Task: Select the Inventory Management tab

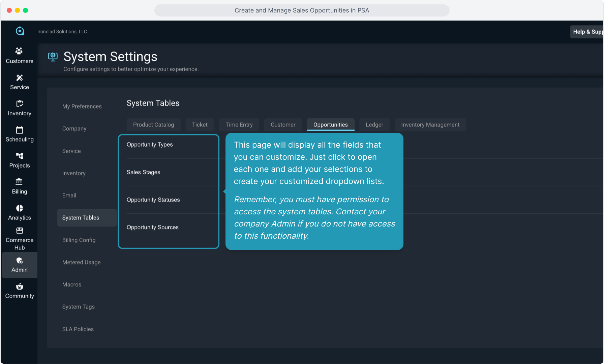Action: 430,125
